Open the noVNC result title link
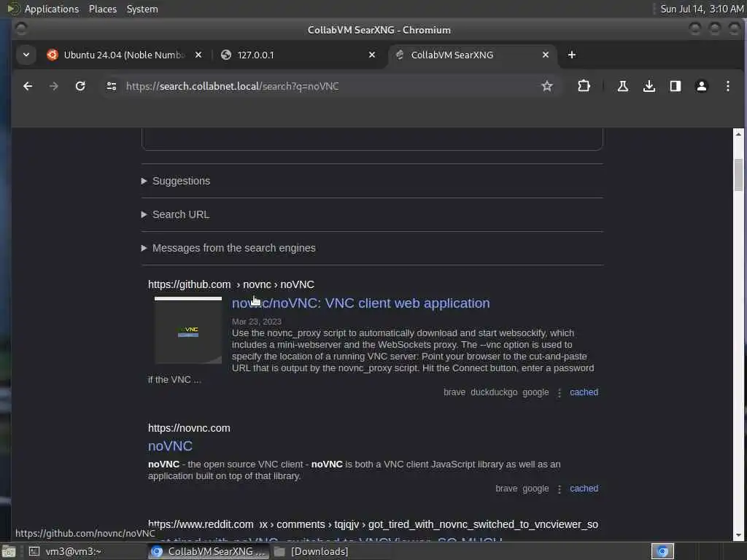The width and height of the screenshot is (747, 560). (170, 446)
